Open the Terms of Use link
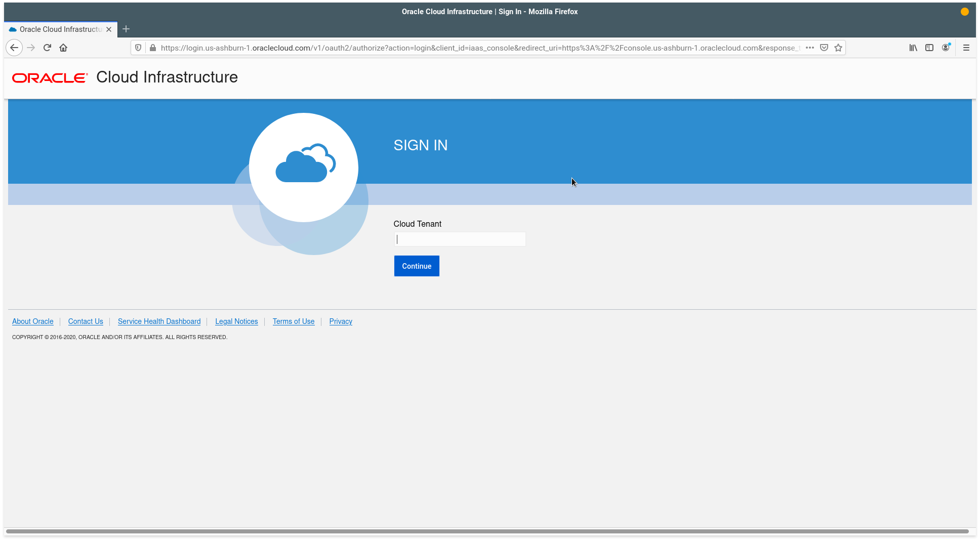 (294, 321)
